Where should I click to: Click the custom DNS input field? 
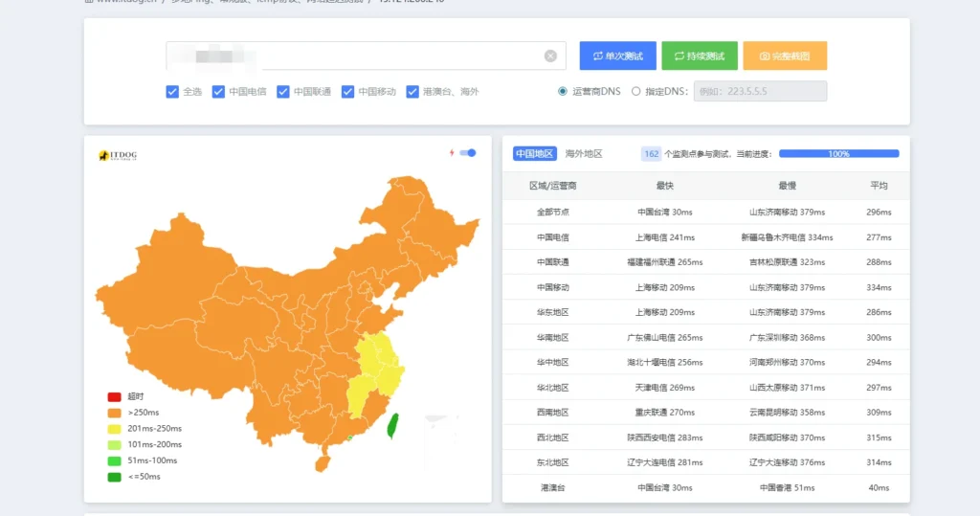(760, 92)
